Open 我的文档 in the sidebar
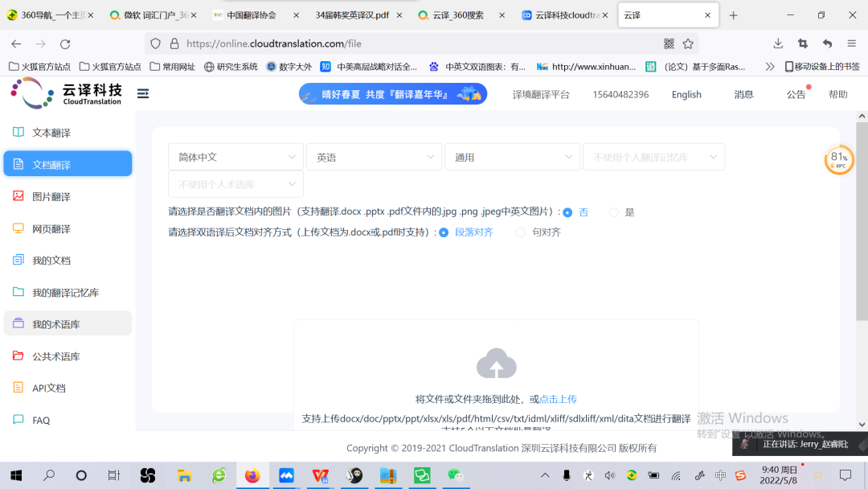This screenshot has width=868, height=489. tap(68, 260)
